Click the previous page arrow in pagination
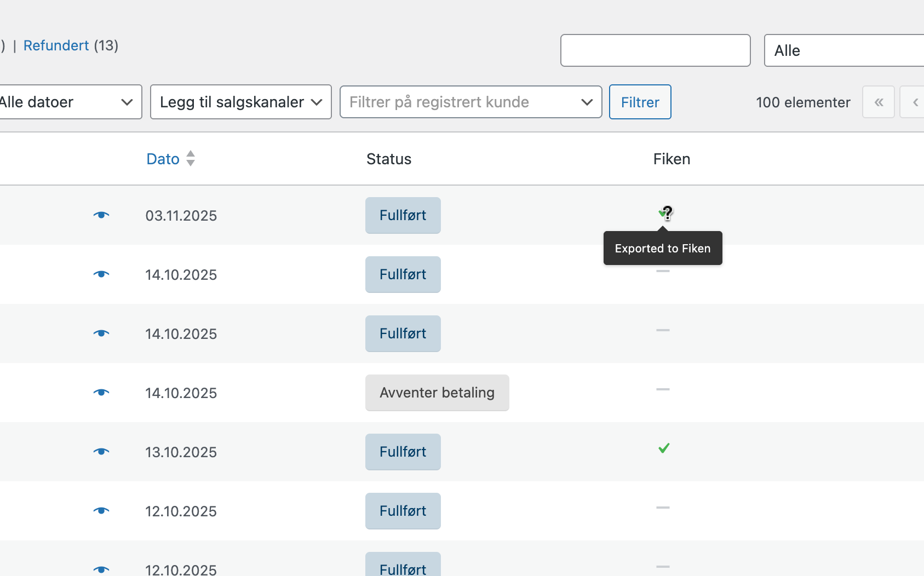Screen dimensions: 924x576 pyautogui.click(x=914, y=102)
